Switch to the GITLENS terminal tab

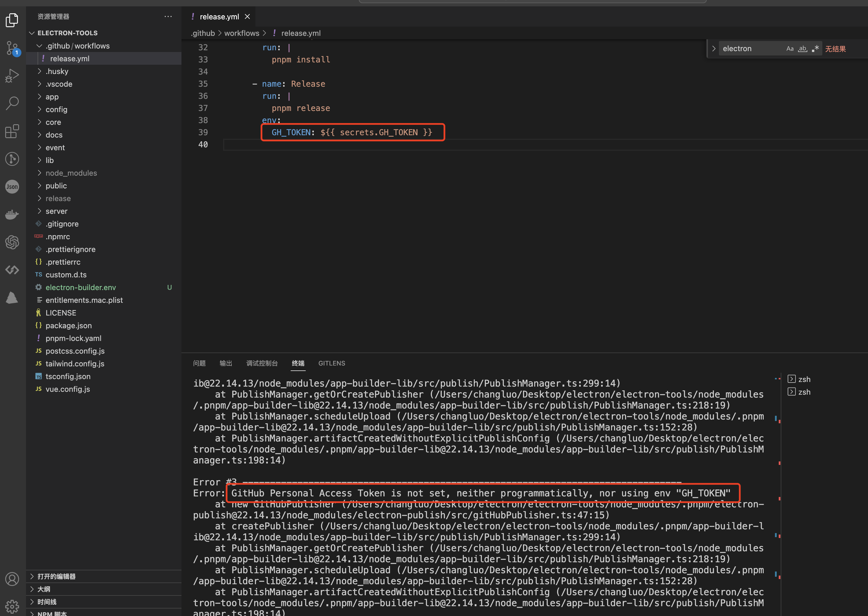tap(332, 363)
